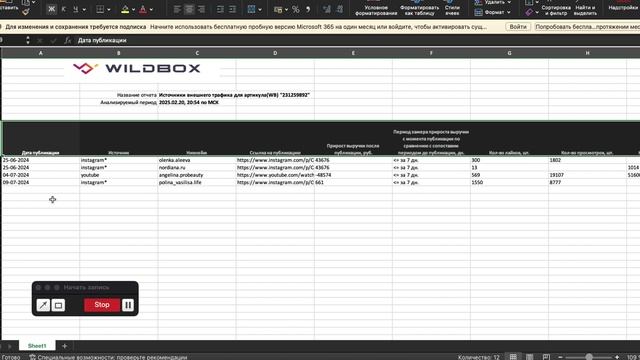Toggle underline formatting (Ч)

point(76,9)
